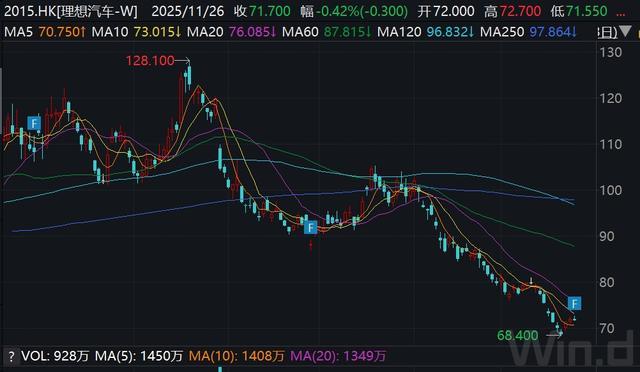Image resolution: width=640 pixels, height=372 pixels.
Task: Select the MA250 97.864 indicator label
Action: click(x=528, y=31)
